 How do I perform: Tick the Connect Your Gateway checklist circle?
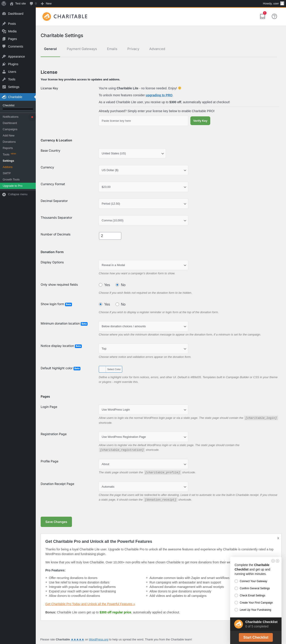(x=236, y=581)
